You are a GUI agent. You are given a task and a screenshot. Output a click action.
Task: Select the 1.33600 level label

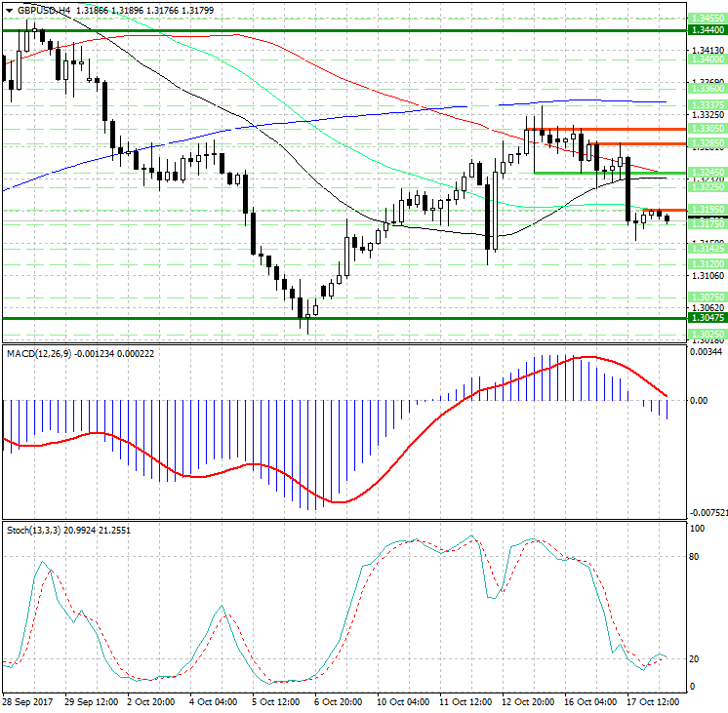708,89
